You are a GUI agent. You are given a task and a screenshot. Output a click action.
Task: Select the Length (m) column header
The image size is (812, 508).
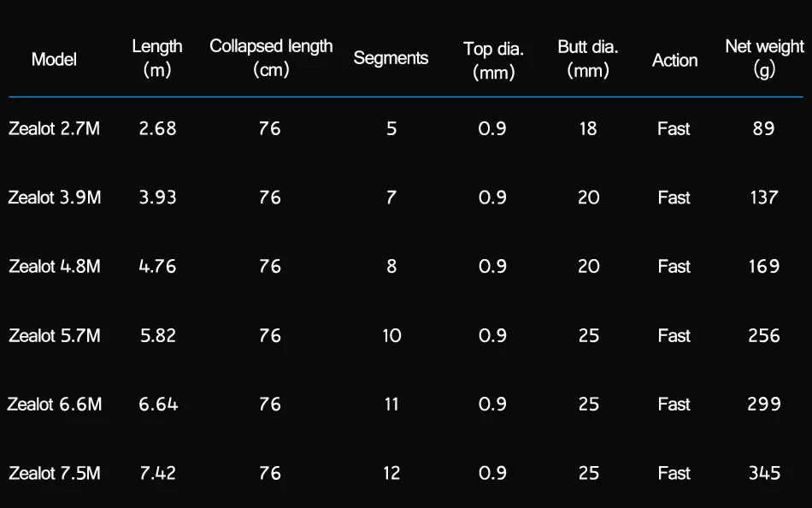[157, 57]
